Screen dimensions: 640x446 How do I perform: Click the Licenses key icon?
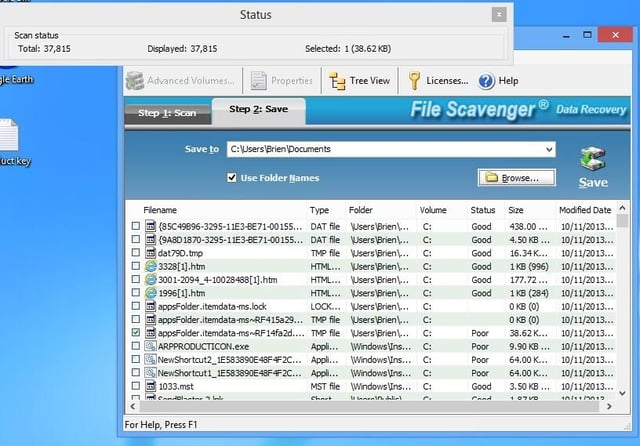414,80
